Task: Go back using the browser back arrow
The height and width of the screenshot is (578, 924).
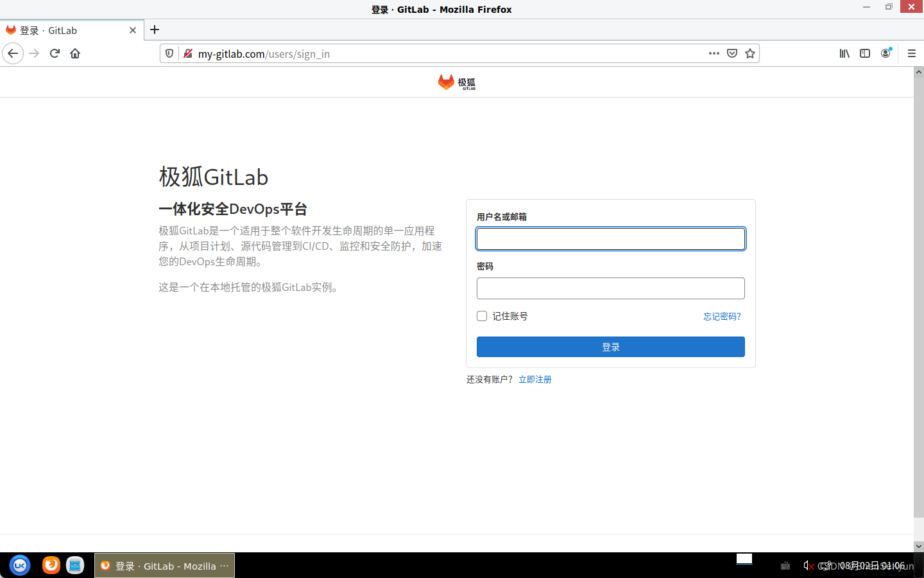Action: tap(13, 53)
